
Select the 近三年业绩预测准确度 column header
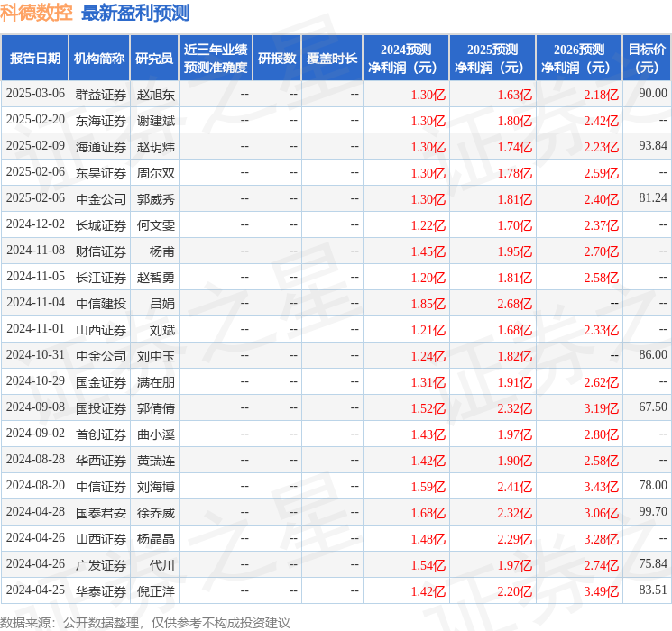point(215,59)
